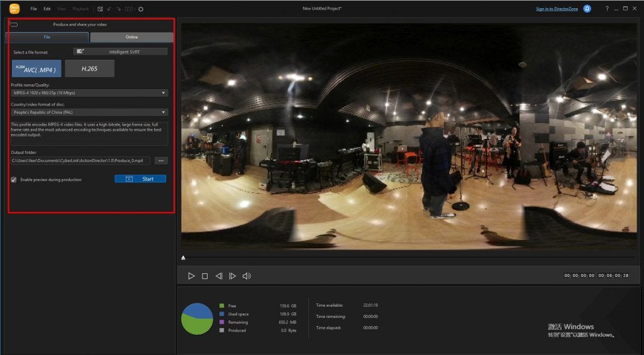The height and width of the screenshot is (355, 644).
Task: Open the File menu
Action: (34, 9)
